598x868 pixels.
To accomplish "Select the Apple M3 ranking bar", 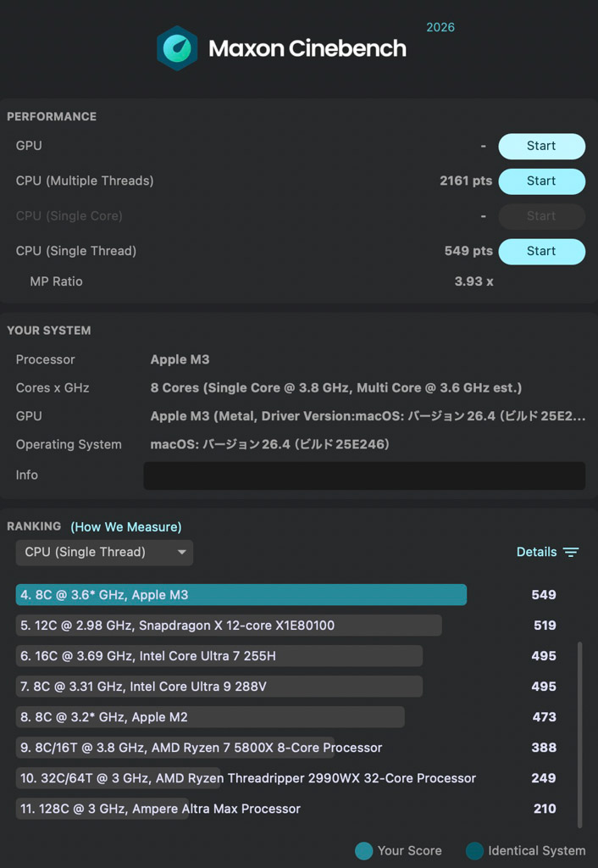I will (241, 595).
